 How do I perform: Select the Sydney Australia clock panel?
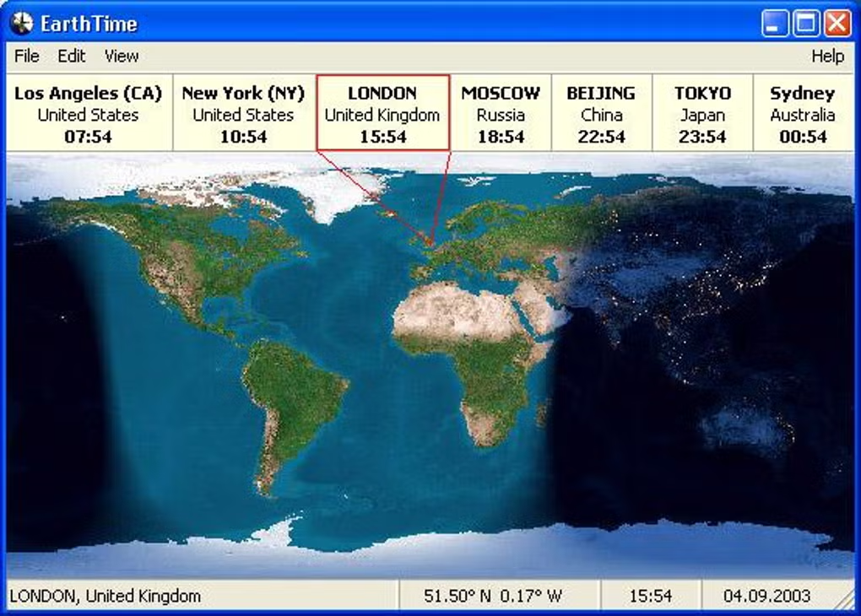[x=803, y=113]
